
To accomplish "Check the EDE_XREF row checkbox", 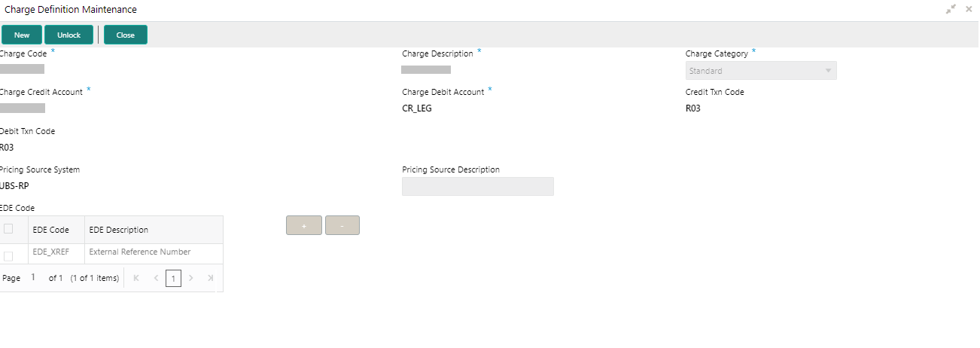I will pos(8,256).
